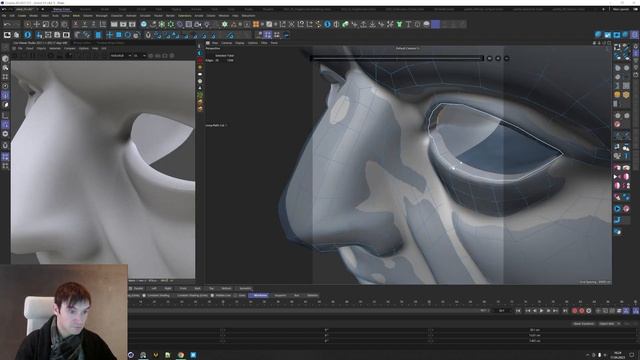640x360 pixels.
Task: Open viewport Cameras menu
Action: (227, 42)
